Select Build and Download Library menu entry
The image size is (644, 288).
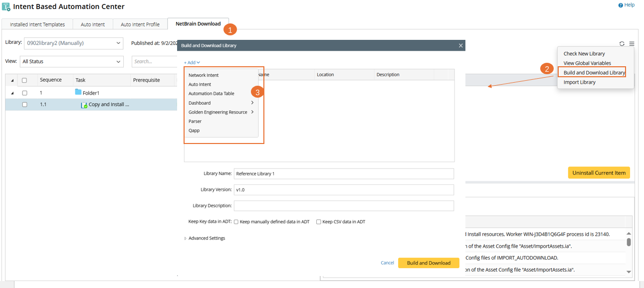[x=594, y=73]
